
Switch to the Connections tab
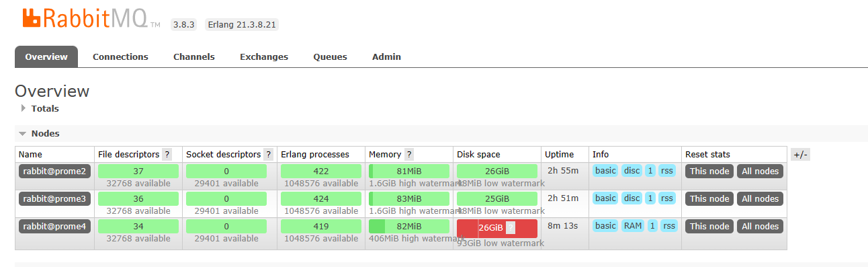(x=120, y=56)
